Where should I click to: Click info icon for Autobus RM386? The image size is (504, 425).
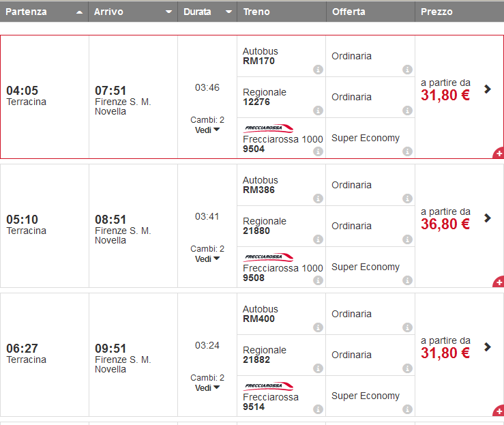(318, 199)
